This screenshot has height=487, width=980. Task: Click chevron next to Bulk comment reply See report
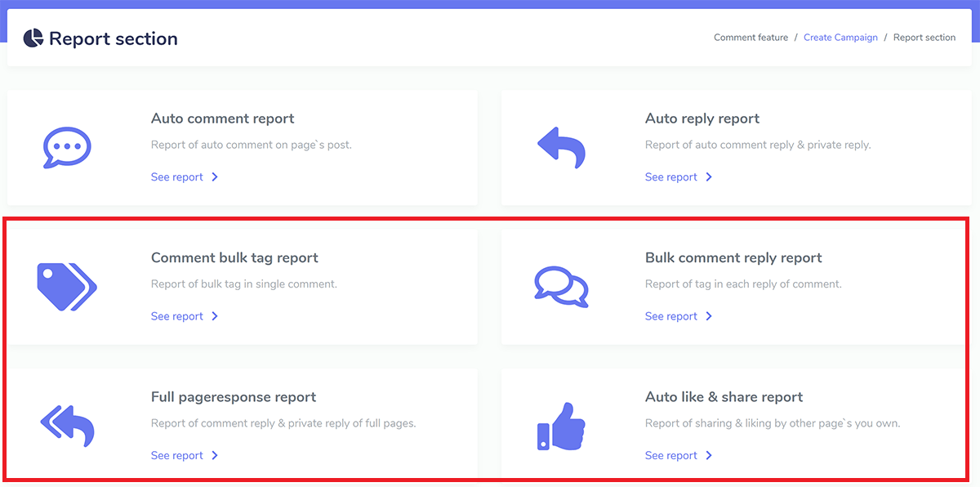click(x=709, y=316)
